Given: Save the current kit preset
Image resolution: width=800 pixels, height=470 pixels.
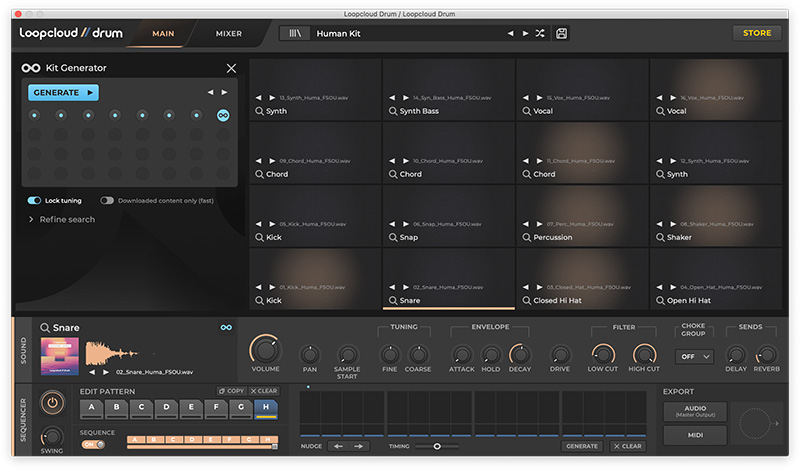Looking at the screenshot, I should pyautogui.click(x=561, y=33).
